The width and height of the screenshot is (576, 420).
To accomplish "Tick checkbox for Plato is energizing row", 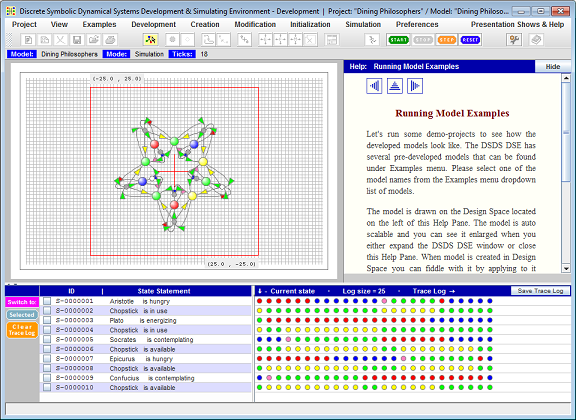I will [x=47, y=320].
